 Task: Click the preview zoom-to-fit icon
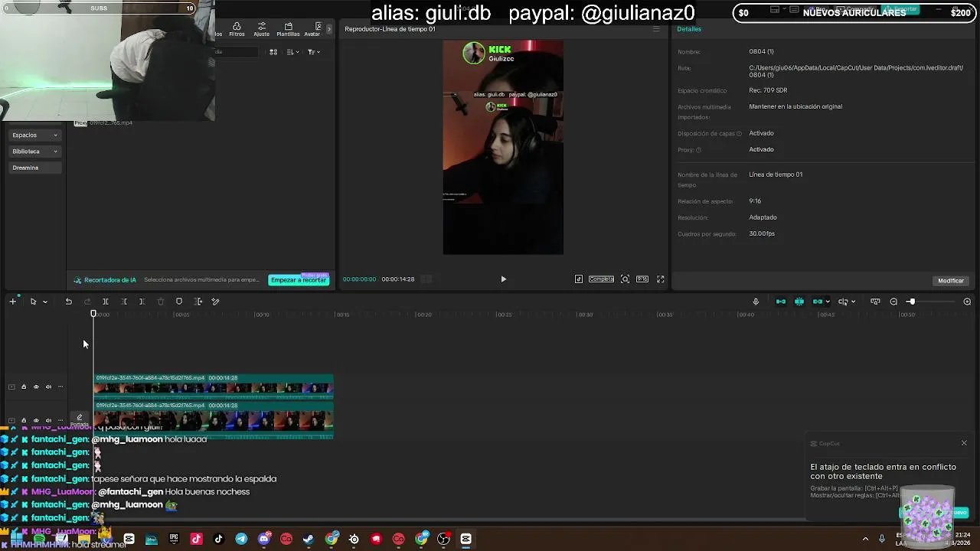coord(626,279)
